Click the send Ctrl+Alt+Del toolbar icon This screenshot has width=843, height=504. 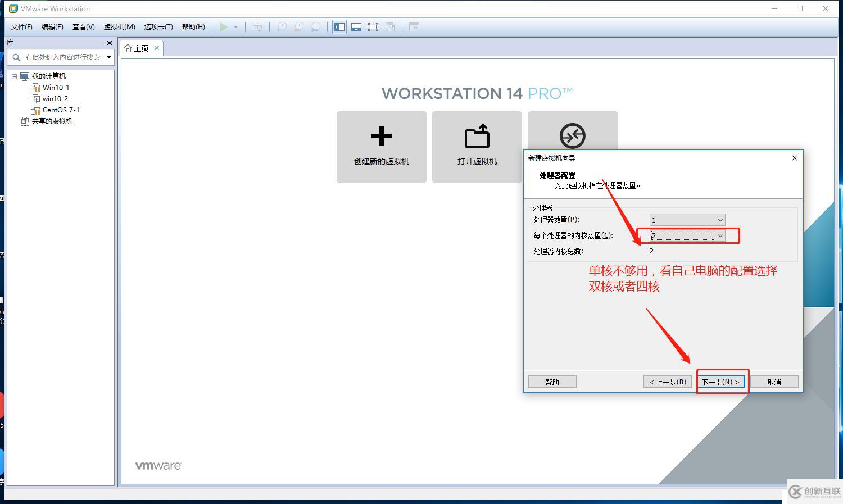click(x=257, y=27)
